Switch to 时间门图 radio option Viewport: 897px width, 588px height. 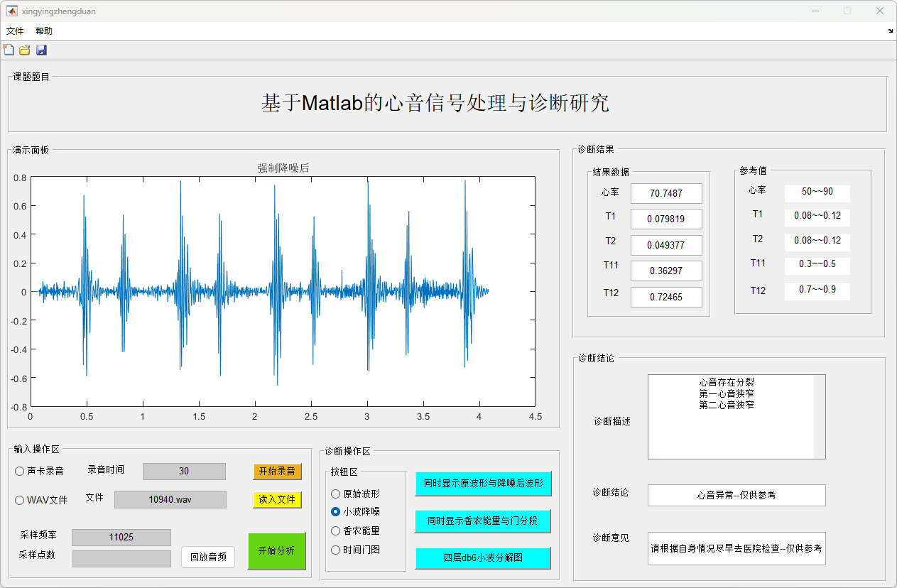[336, 550]
